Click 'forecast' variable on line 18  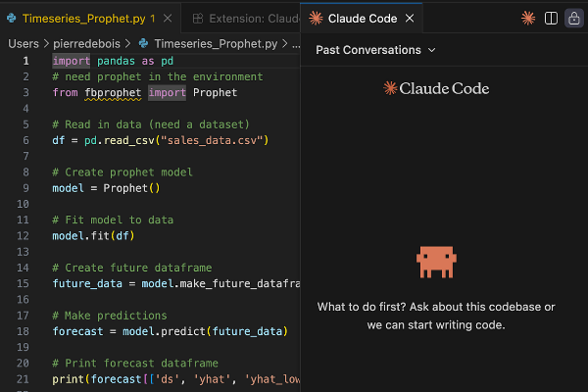click(77, 331)
